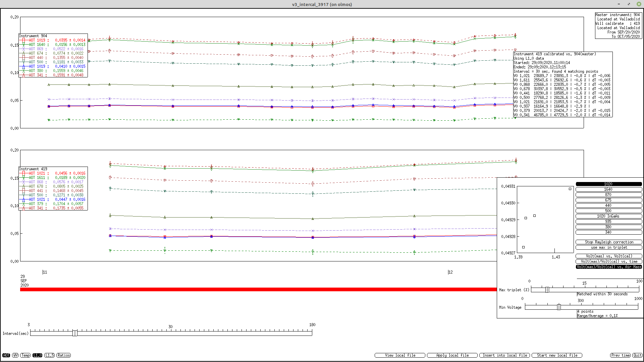Select the 1020 wavelength channel

coord(608,184)
